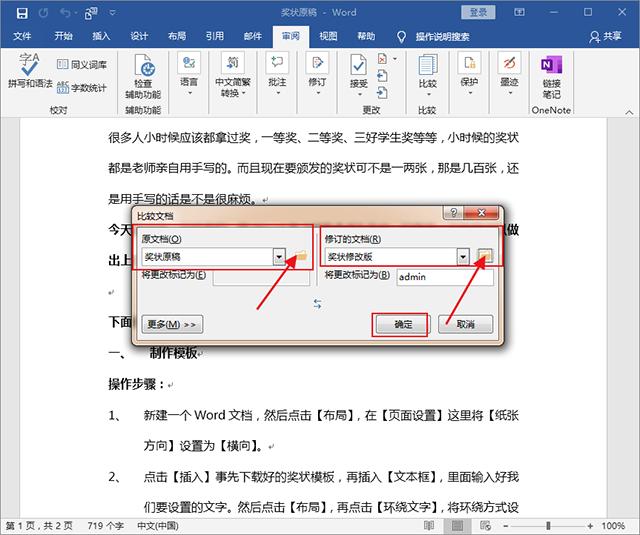
Task: Switch to the 开始 tab
Action: [64, 36]
